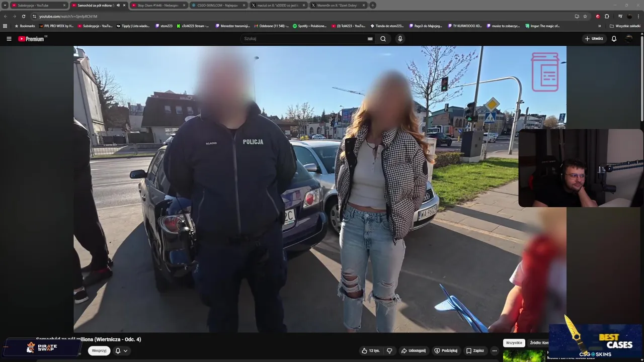
Task: Open the recommended video thumbnail below chips
Action: point(524,355)
